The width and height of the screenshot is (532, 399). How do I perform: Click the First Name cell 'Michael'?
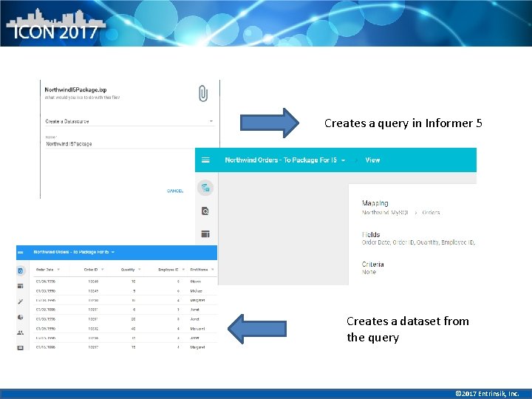[x=196, y=291]
